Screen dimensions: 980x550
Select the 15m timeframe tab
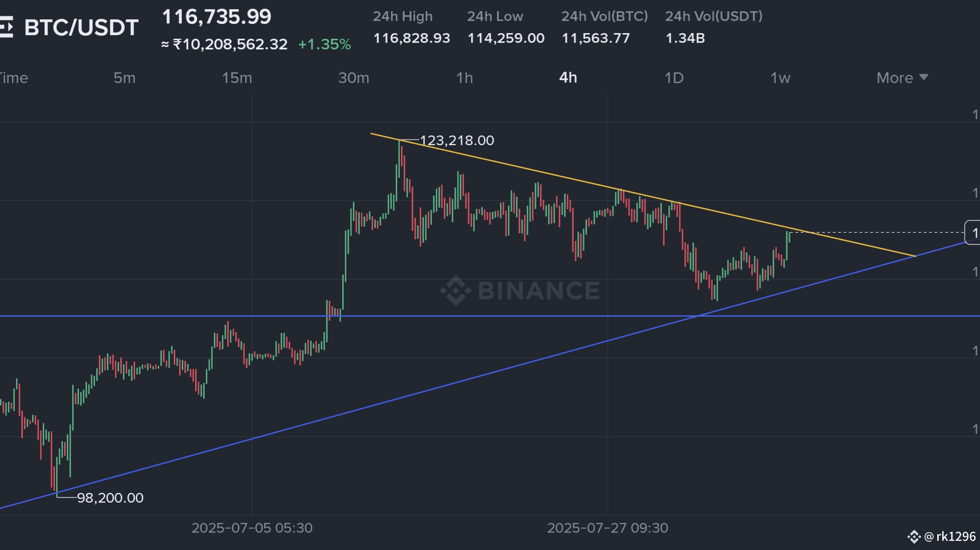pyautogui.click(x=237, y=78)
